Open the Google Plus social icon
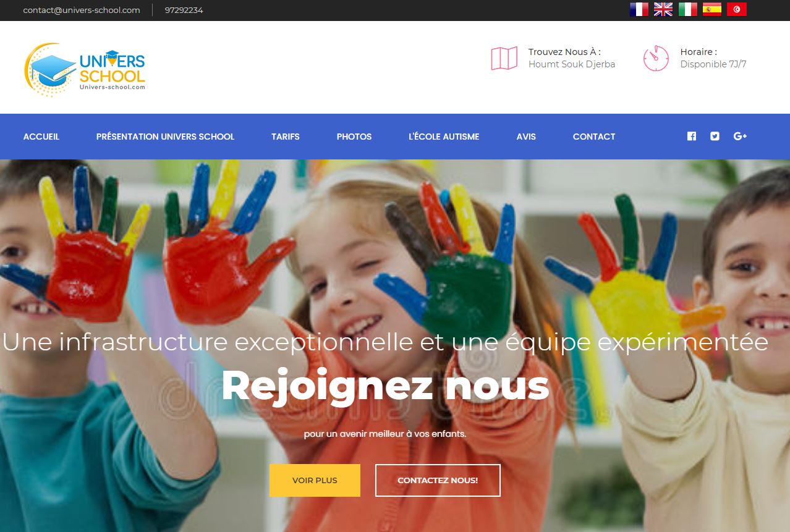 (740, 137)
